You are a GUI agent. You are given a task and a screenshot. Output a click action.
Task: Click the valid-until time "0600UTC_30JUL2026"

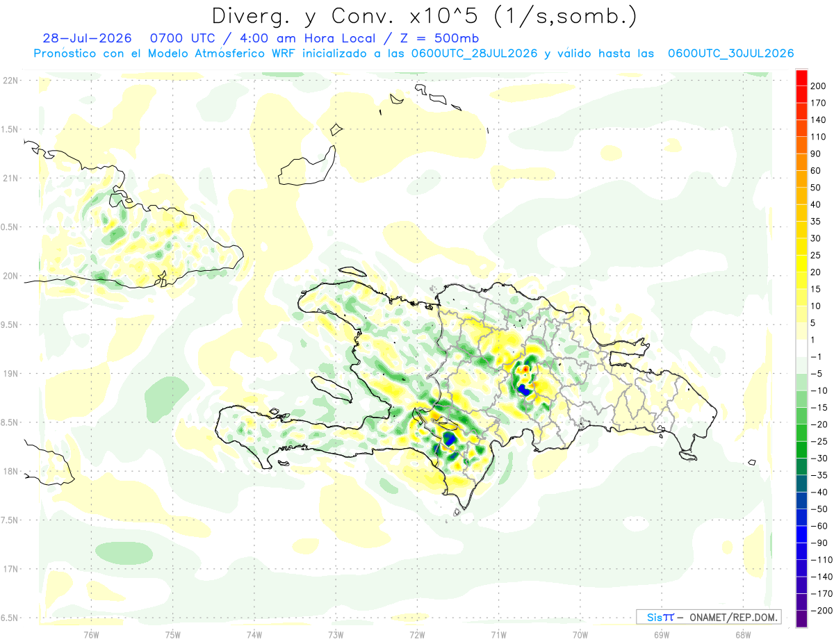[x=730, y=53]
